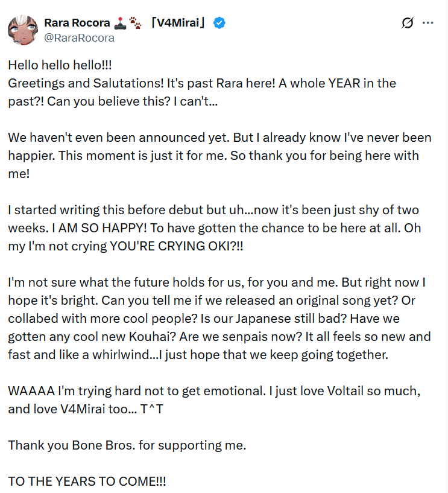Click the Rara Rocora display name
The width and height of the screenshot is (448, 493).
pos(77,23)
